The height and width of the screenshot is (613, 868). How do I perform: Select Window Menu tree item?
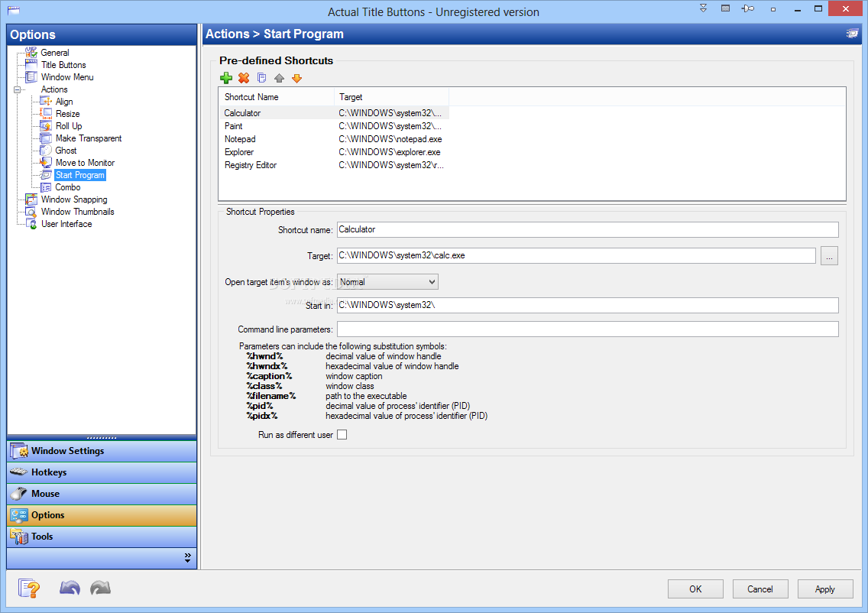point(67,77)
